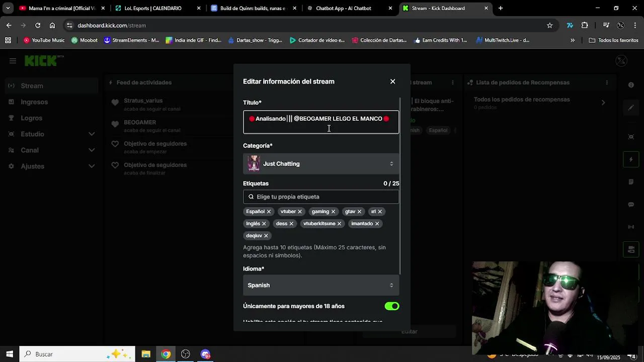Open a new browser tab

click(501, 8)
